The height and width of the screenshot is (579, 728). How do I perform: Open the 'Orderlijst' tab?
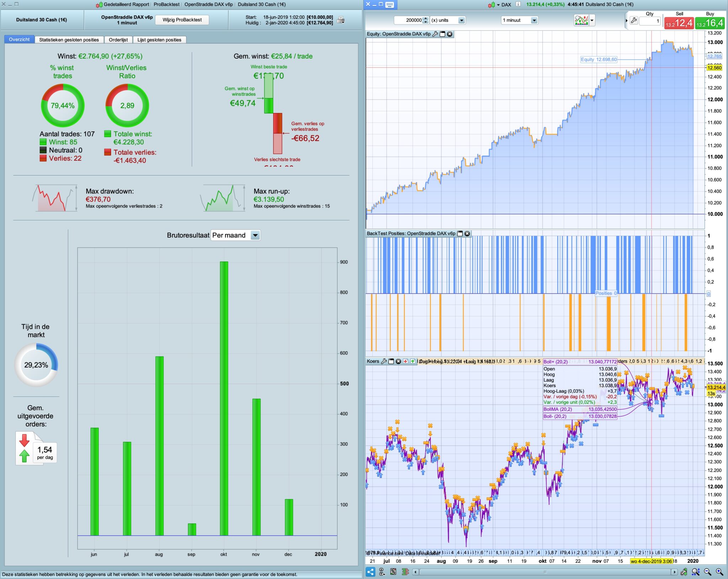118,40
